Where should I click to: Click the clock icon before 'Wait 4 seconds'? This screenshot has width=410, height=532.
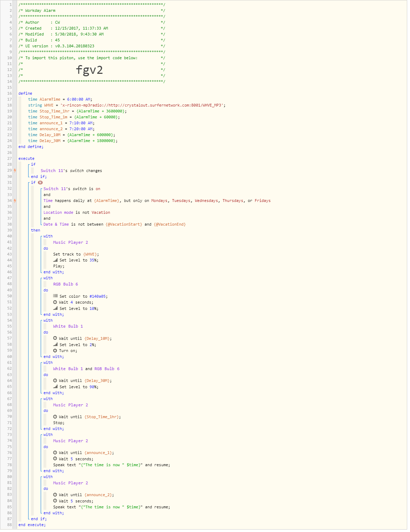55,302
